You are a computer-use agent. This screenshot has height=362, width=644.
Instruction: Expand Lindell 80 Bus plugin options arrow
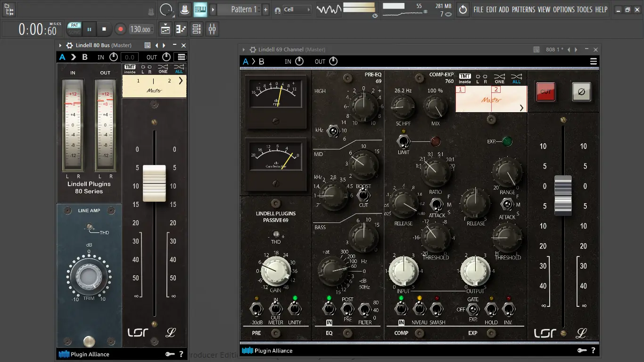pyautogui.click(x=60, y=45)
